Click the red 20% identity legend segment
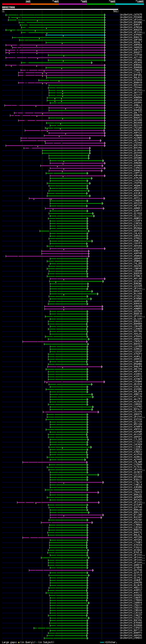The height and width of the screenshot is (644, 146). point(16,4)
